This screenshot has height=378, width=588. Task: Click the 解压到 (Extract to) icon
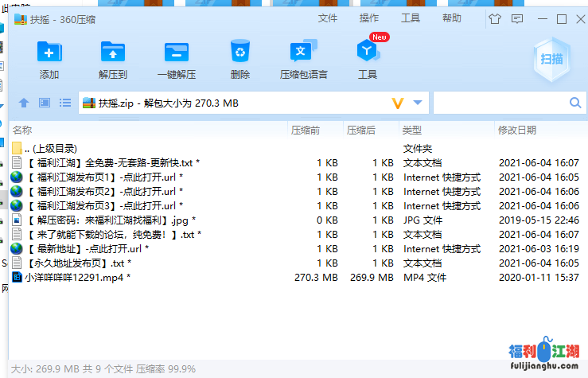[113, 53]
